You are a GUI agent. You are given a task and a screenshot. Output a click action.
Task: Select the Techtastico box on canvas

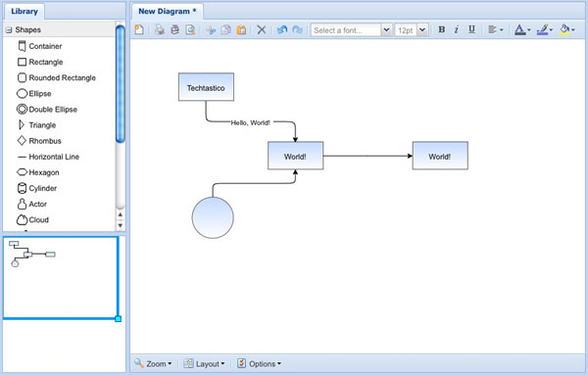click(206, 87)
